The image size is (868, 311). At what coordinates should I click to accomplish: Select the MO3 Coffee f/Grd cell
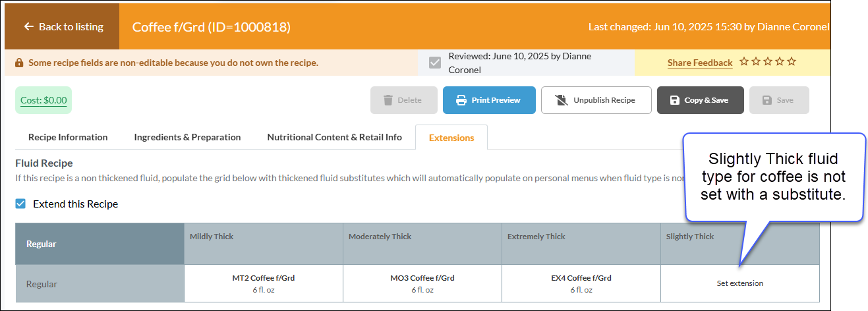tap(422, 283)
